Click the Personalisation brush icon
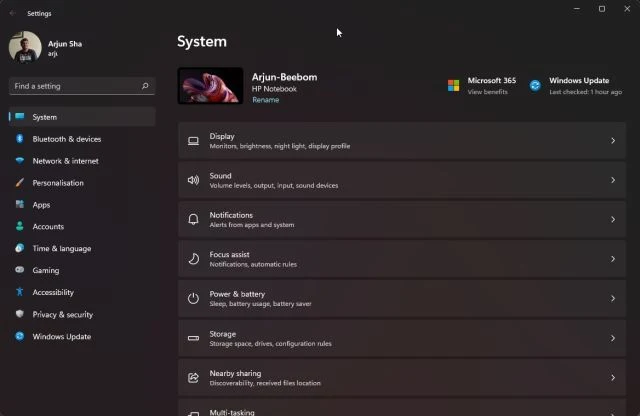 tap(20, 182)
